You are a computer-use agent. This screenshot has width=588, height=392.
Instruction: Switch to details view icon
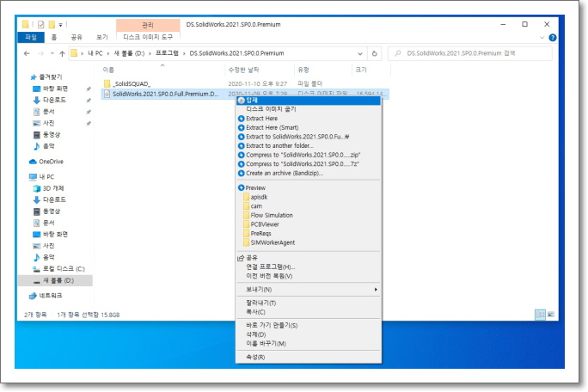541,315
